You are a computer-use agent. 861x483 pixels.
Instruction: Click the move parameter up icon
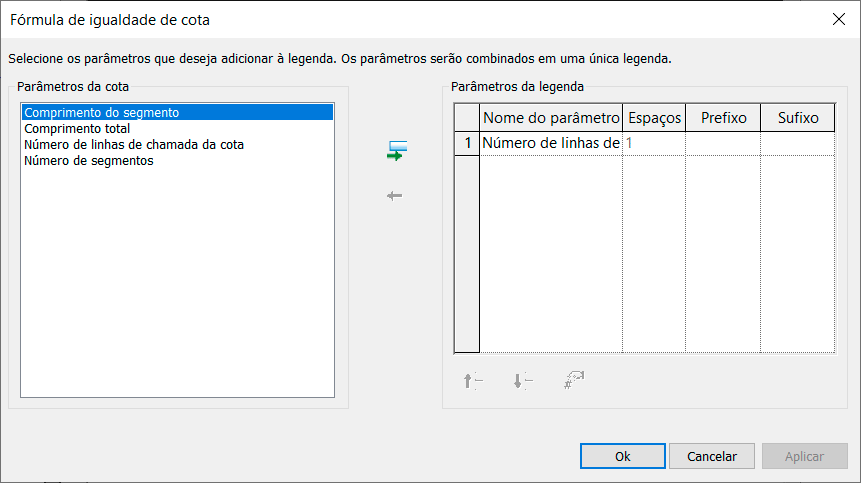473,380
